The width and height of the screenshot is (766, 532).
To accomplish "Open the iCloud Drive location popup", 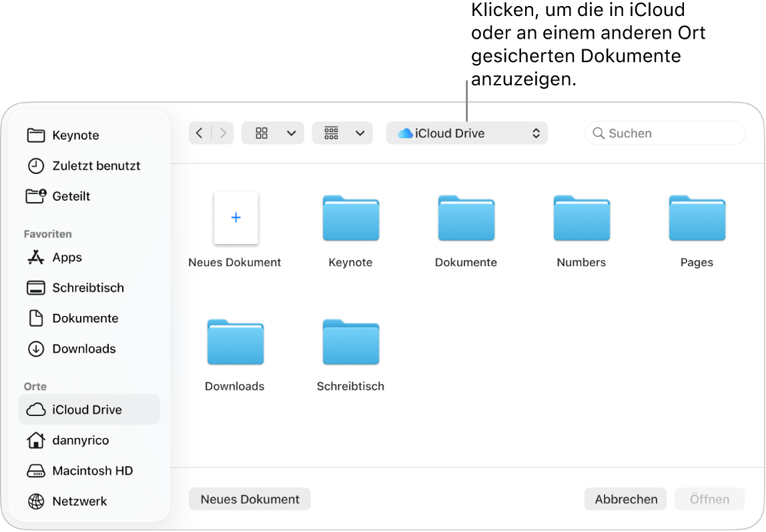I will [x=467, y=133].
